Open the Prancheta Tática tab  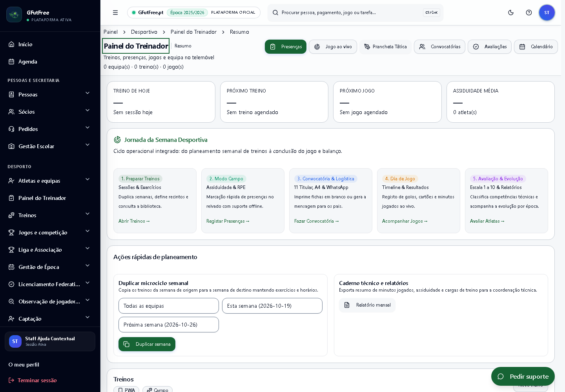[385, 47]
